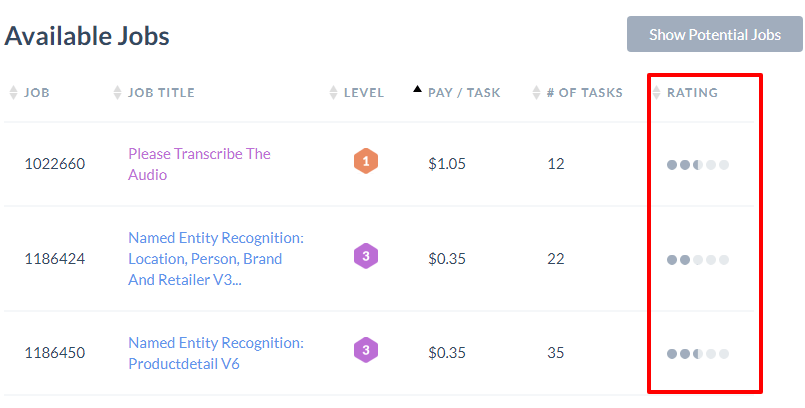
Task: Click the orange level 1 badge
Action: tap(366, 161)
